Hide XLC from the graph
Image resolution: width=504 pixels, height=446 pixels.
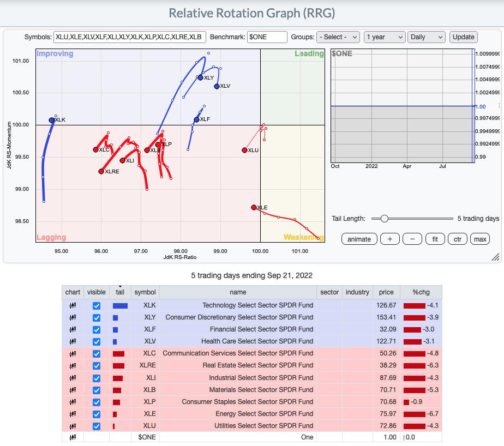coord(97,354)
